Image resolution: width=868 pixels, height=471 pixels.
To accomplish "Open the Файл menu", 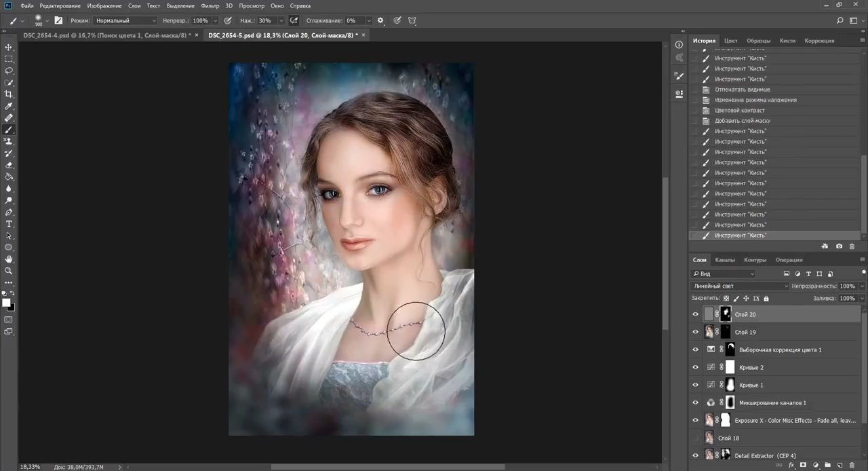I will click(26, 5).
